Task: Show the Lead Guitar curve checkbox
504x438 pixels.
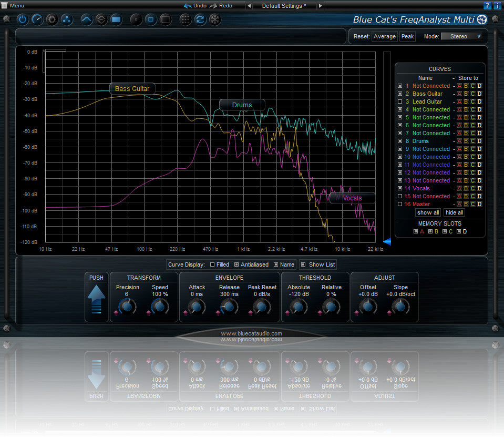Action: tap(400, 101)
